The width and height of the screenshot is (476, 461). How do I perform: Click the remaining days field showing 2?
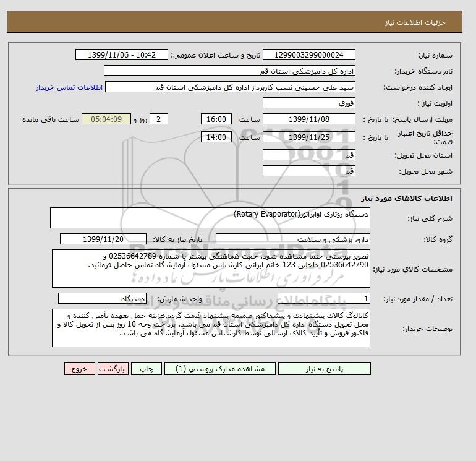(x=158, y=119)
